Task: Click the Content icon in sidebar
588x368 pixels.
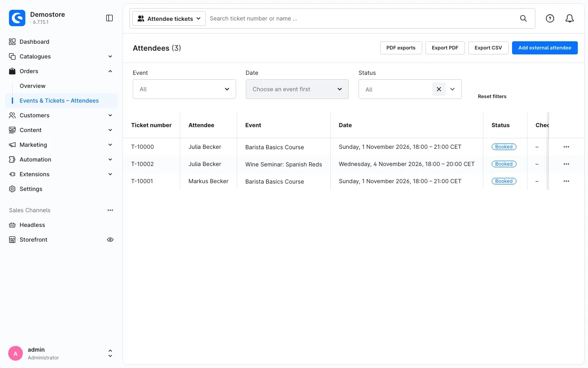Action: pyautogui.click(x=12, y=130)
